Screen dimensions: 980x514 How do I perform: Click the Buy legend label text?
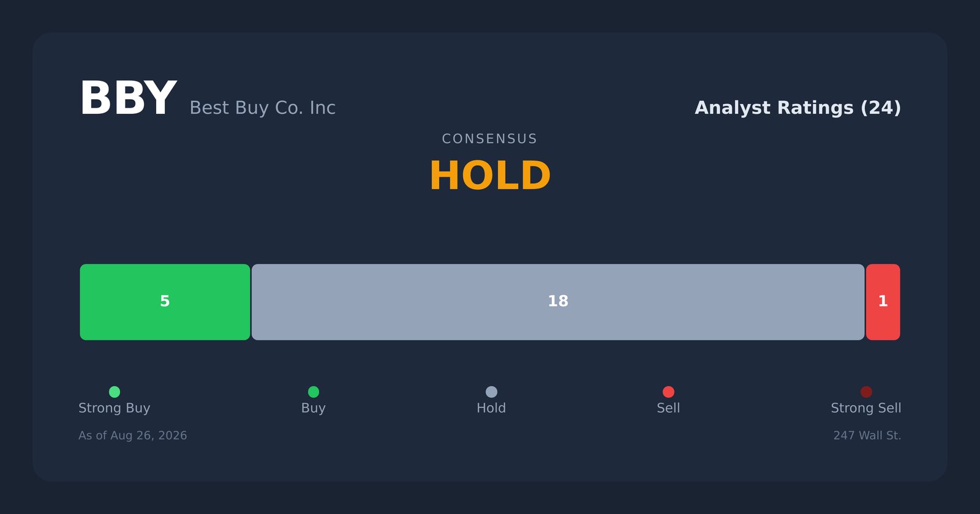(x=314, y=408)
